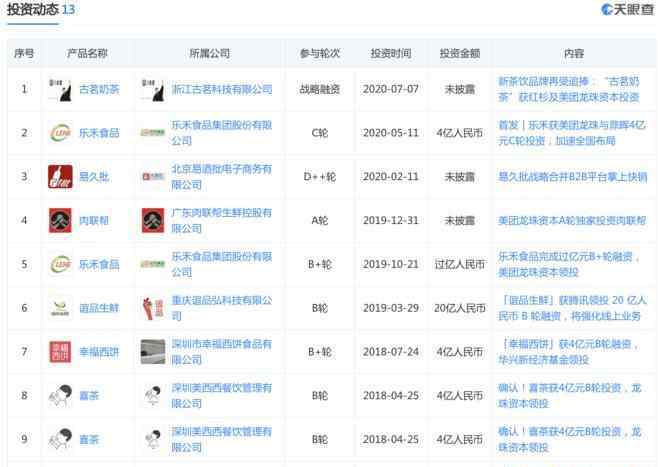Click the C轮 round cell
The height and width of the screenshot is (467, 660).
pyautogui.click(x=320, y=133)
